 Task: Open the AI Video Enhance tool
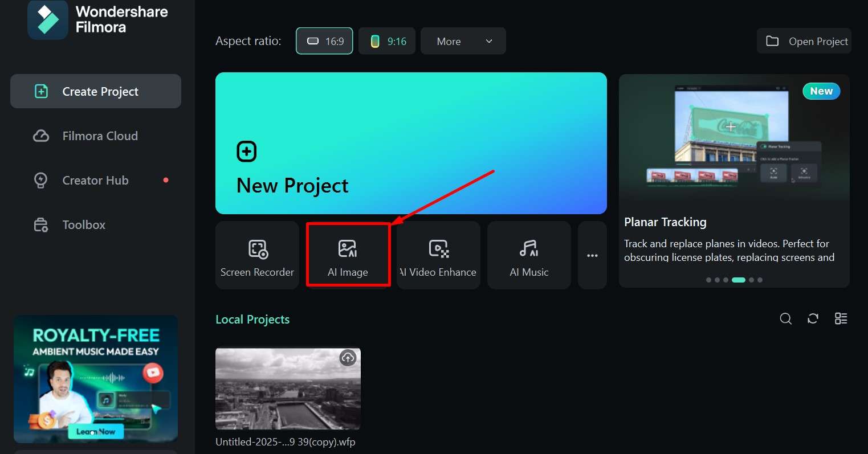(438, 255)
